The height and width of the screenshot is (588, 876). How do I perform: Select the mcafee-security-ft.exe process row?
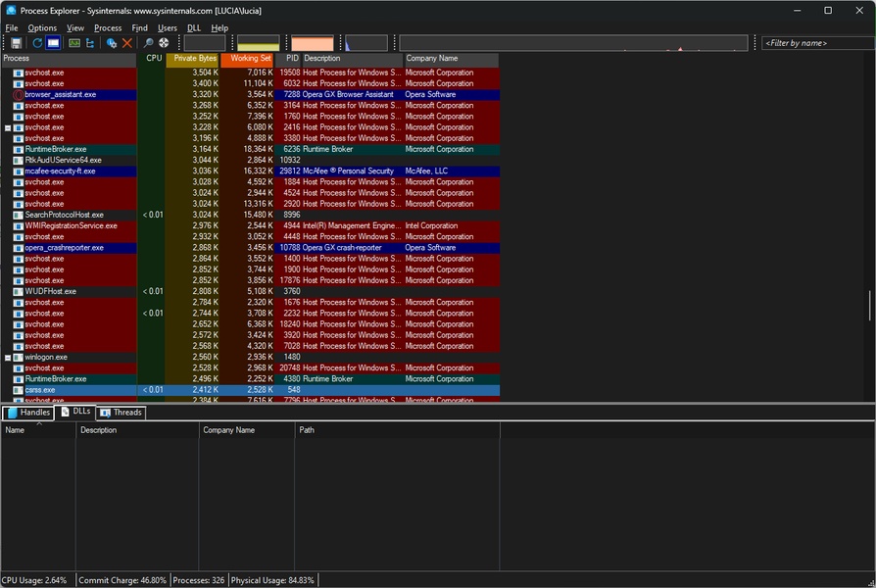pyautogui.click(x=61, y=171)
